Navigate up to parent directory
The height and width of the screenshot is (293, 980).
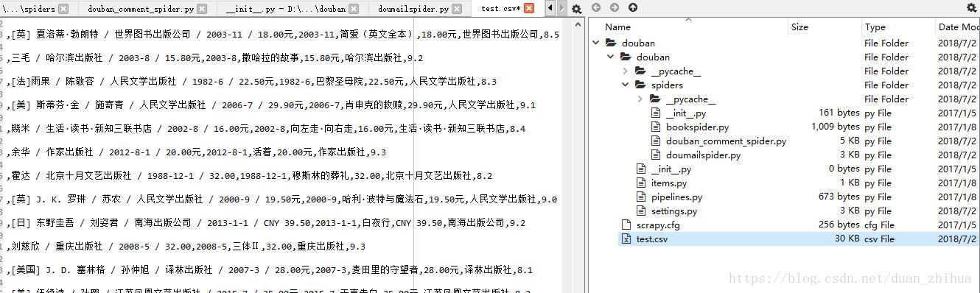click(633, 8)
